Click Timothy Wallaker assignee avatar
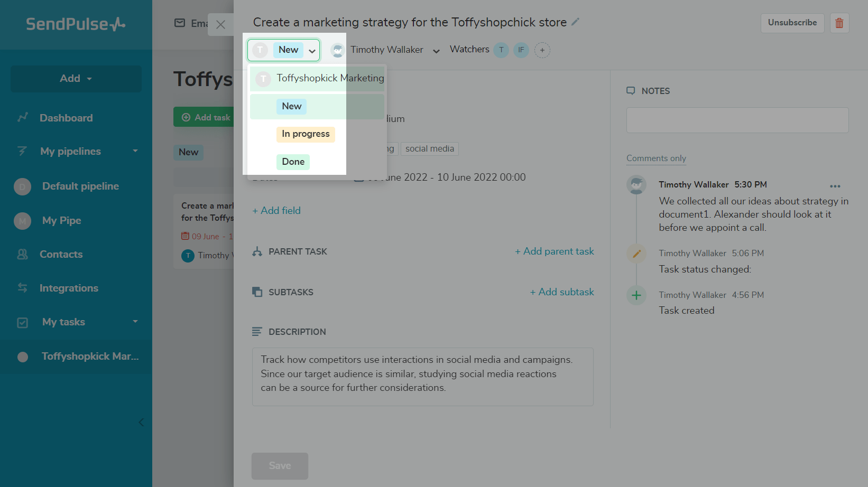868x487 pixels. [x=337, y=50]
